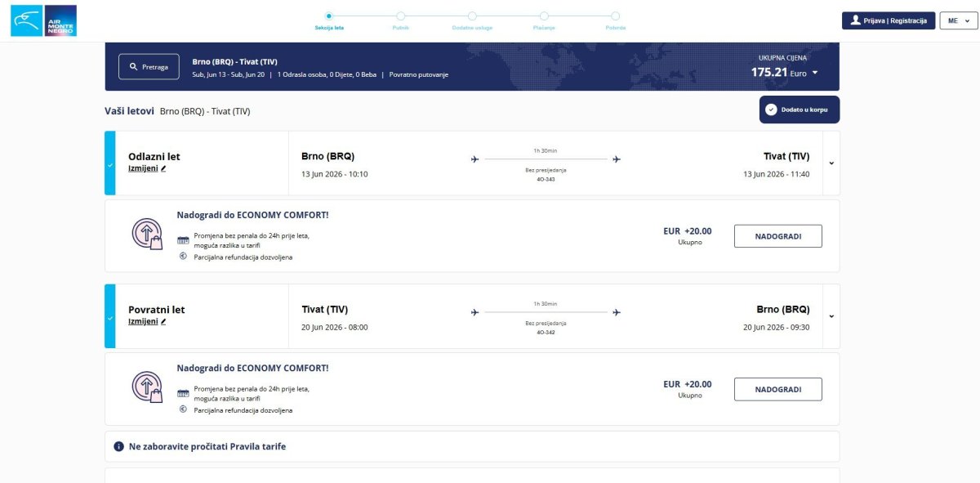Screen dimensions: 980x483
Task: Toggle the Odlazni let selected checkmark strip
Action: (110, 163)
